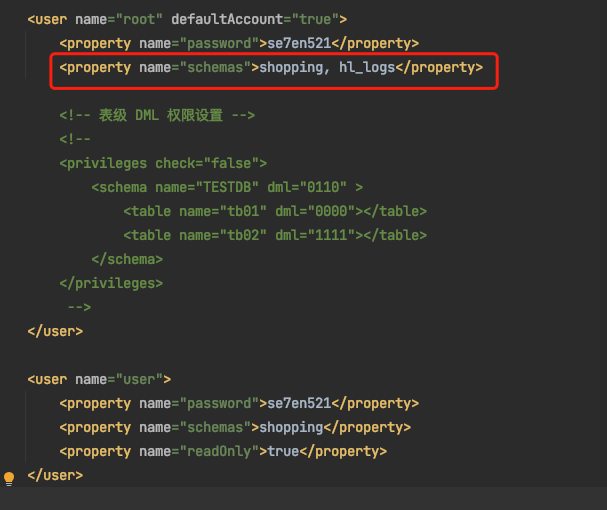
Task: Click the last closing </user> tag
Action: (55, 475)
